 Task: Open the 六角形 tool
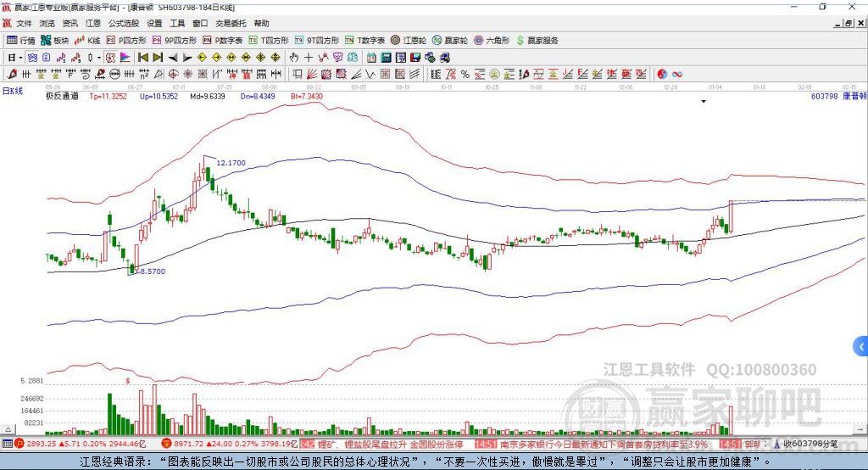click(492, 41)
